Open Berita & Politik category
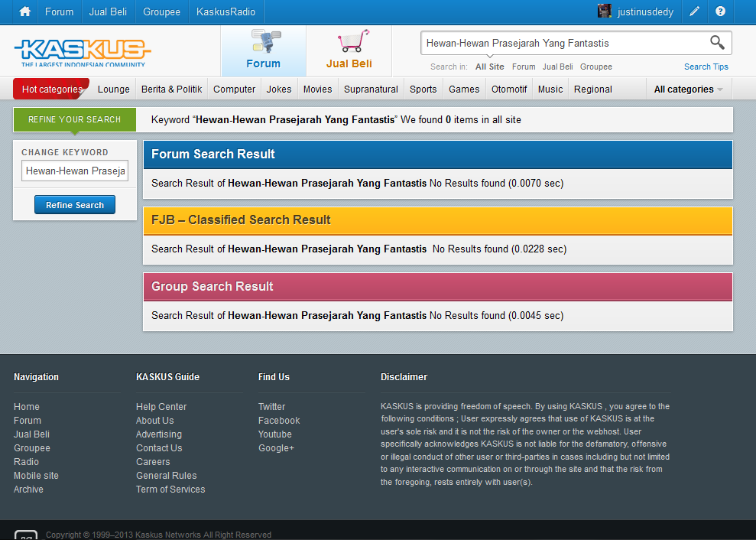 [x=172, y=89]
